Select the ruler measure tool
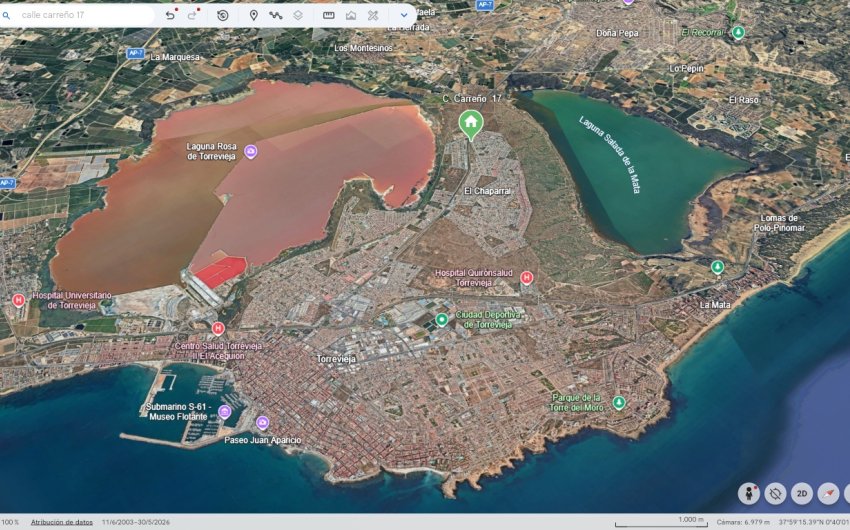The height and width of the screenshot is (530, 850). point(329,15)
